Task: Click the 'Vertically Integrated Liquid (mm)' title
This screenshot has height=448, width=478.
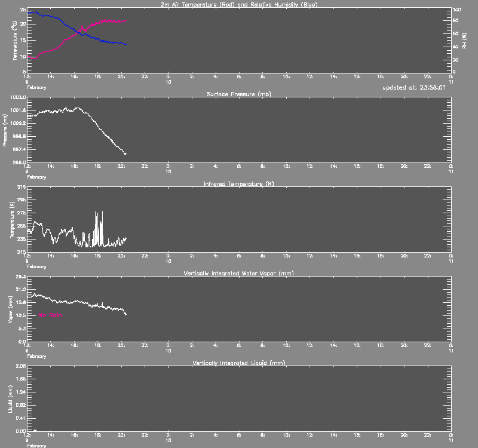Action: pos(238,363)
